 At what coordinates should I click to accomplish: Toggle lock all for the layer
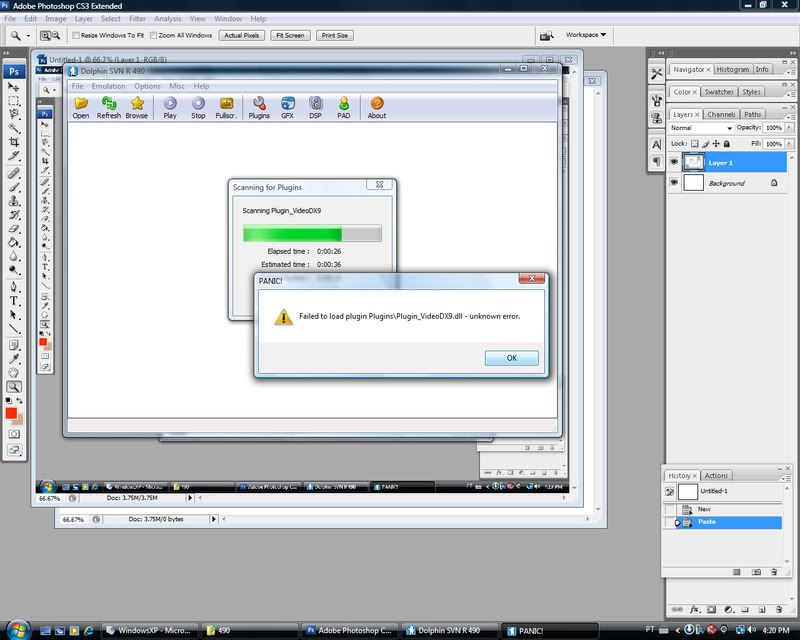727,144
